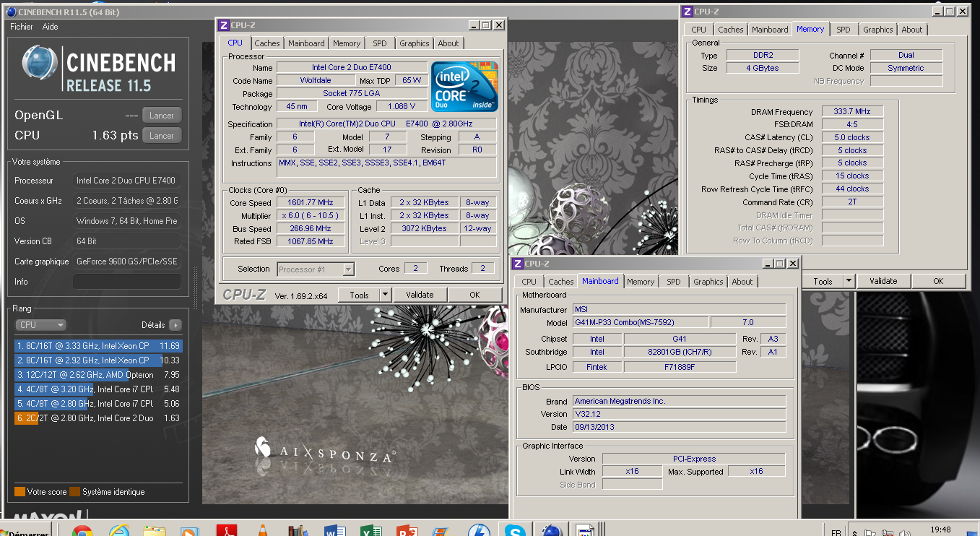Click the Processeur field in Cinebench
The image size is (980, 536).
pos(127,181)
